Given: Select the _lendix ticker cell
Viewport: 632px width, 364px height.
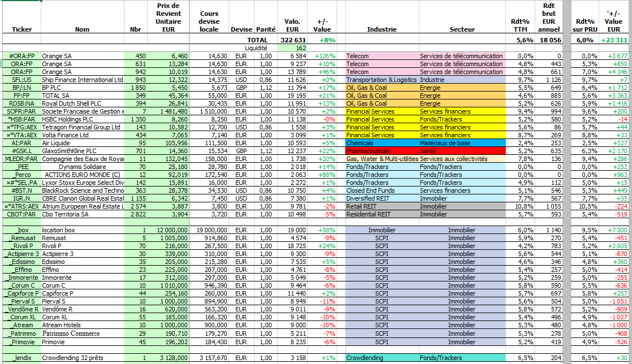Looking at the screenshot, I should pyautogui.click(x=22, y=358).
